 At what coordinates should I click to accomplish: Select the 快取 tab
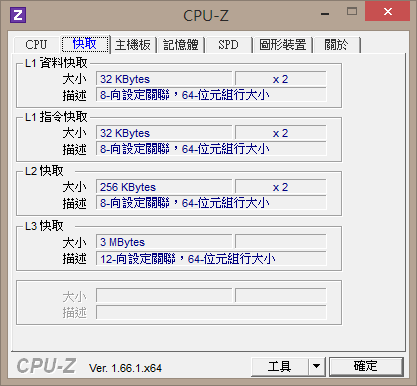85,44
